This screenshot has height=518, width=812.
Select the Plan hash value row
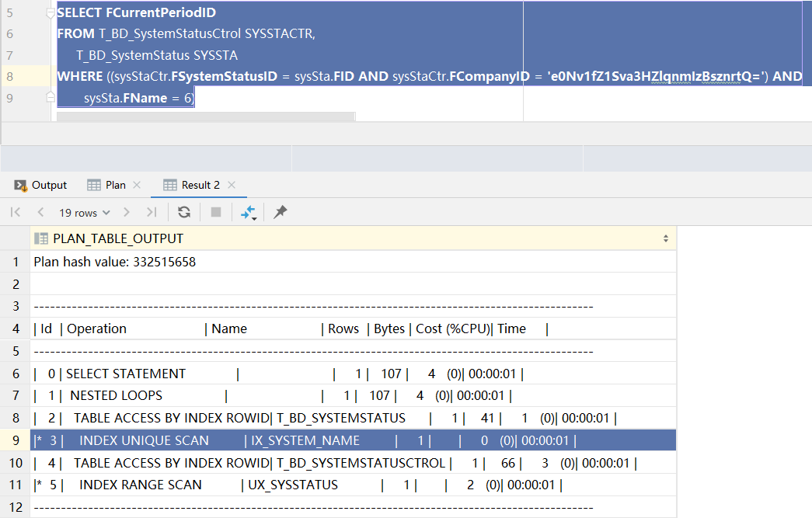pyautogui.click(x=115, y=262)
